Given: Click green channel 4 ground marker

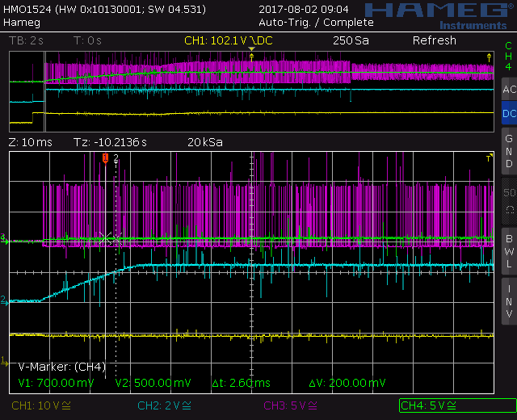Looking at the screenshot, I should click(4, 239).
